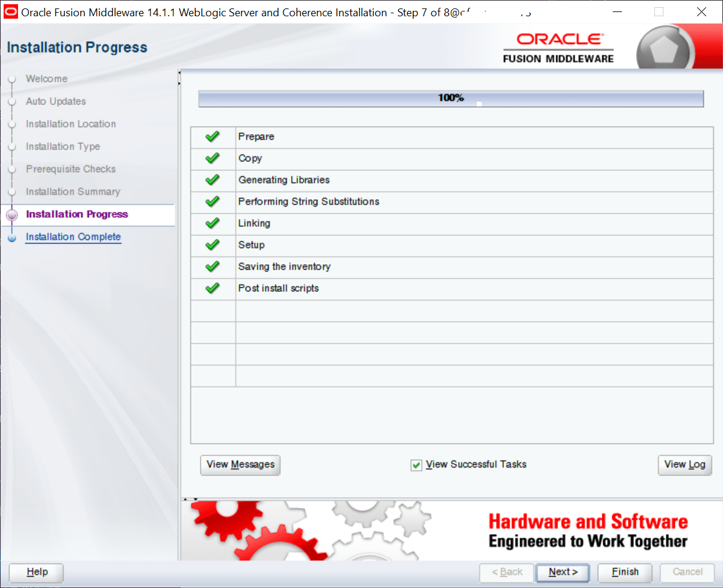Select the checkmark for Generating Libraries

click(212, 180)
